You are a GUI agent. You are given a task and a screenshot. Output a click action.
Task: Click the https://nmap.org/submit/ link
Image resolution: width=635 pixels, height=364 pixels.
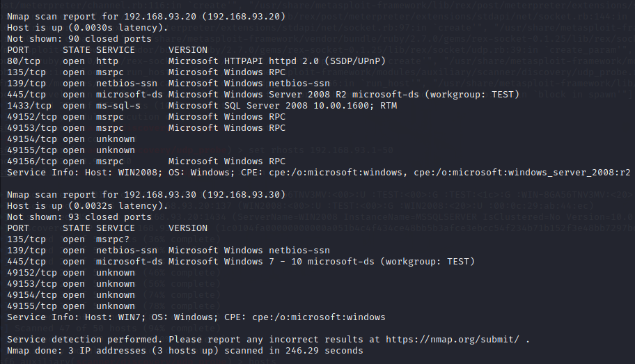point(453,340)
